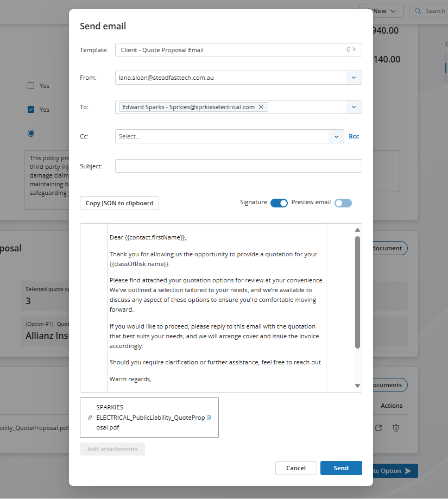Click the Bcc link
Image resolution: width=448 pixels, height=499 pixels.
click(x=354, y=136)
